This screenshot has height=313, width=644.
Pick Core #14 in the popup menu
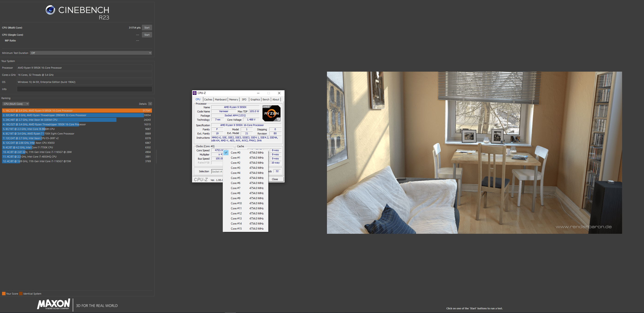(246, 224)
